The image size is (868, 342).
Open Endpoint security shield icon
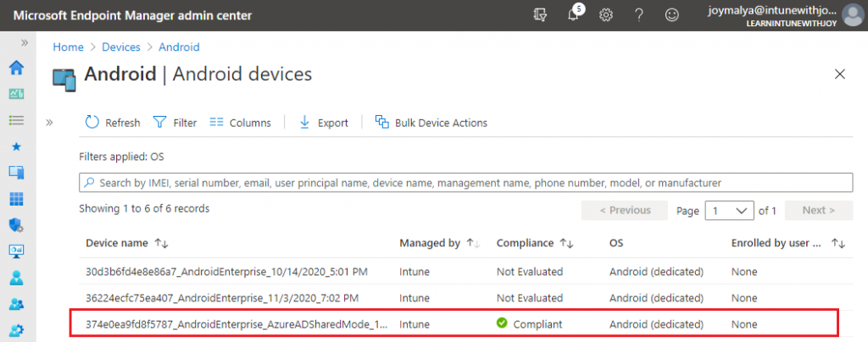[x=17, y=225]
